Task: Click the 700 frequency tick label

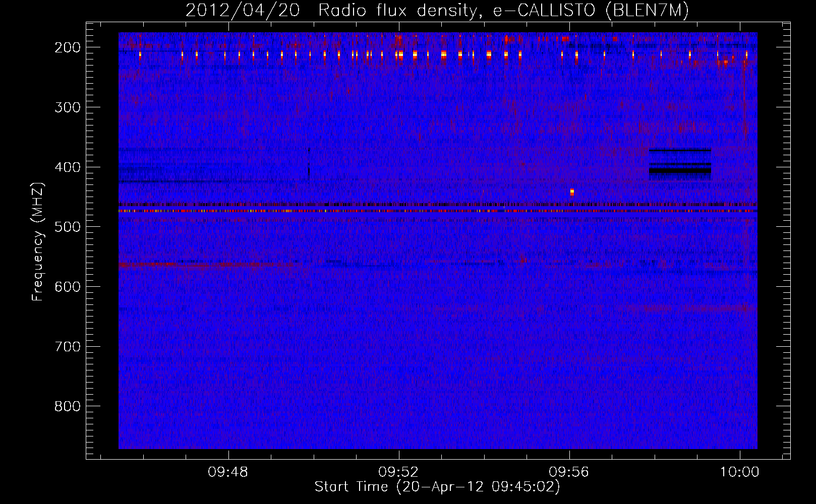Action: [68, 347]
